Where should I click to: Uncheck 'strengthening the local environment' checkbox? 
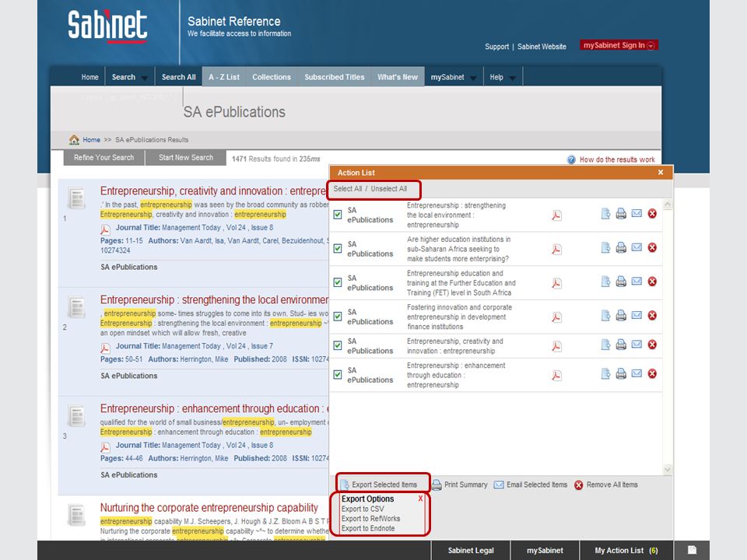pos(338,215)
